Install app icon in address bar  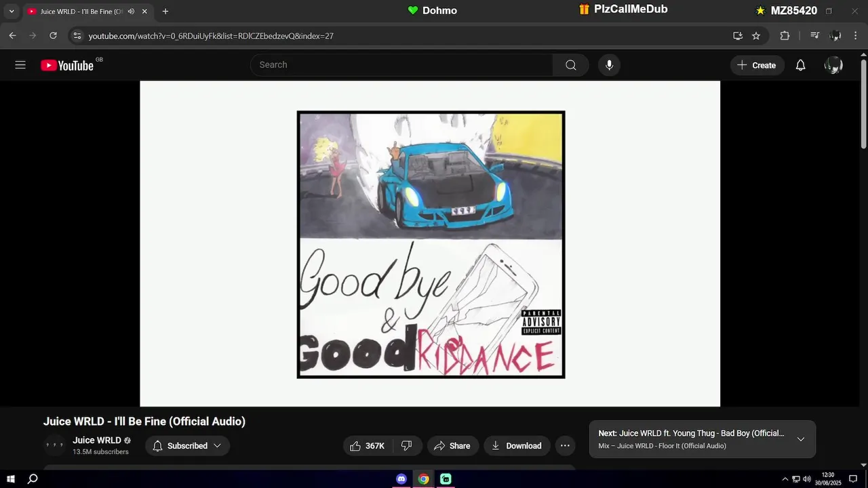tap(738, 36)
